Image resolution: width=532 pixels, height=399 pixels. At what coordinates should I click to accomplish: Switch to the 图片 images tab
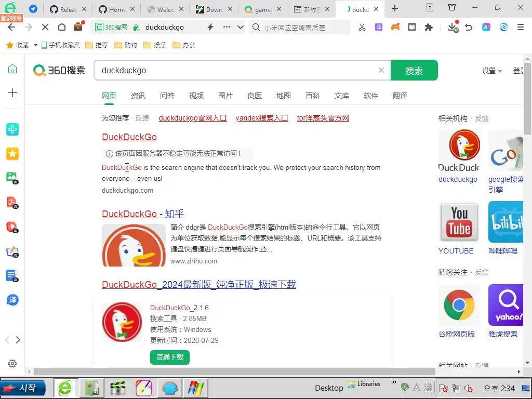(x=225, y=96)
